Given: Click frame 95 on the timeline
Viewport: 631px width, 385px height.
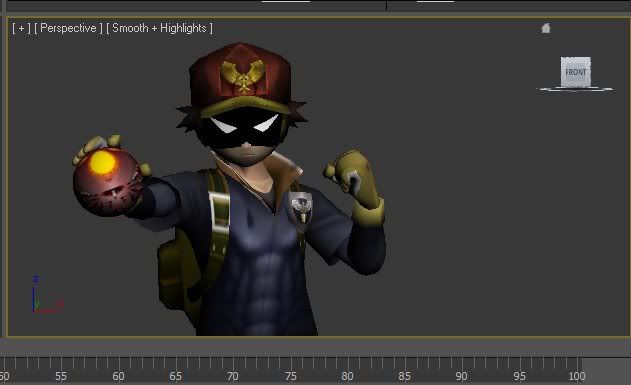Looking at the screenshot, I should pos(519,377).
